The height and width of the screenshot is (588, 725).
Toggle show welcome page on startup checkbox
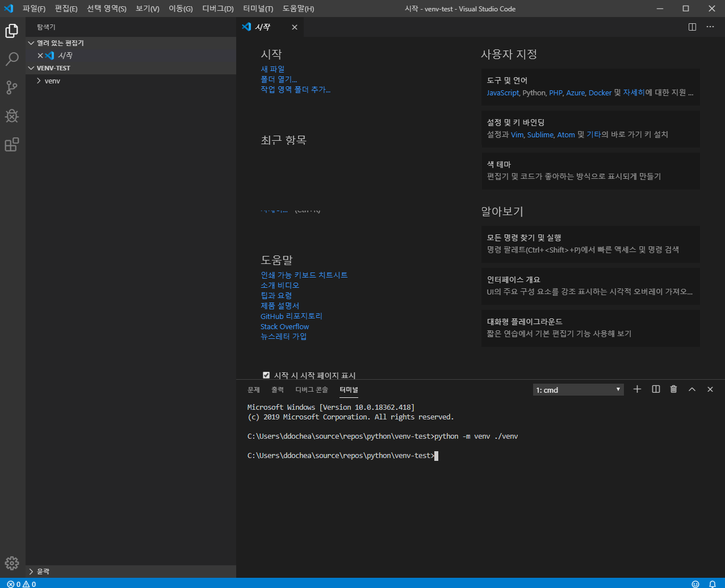[x=266, y=375]
